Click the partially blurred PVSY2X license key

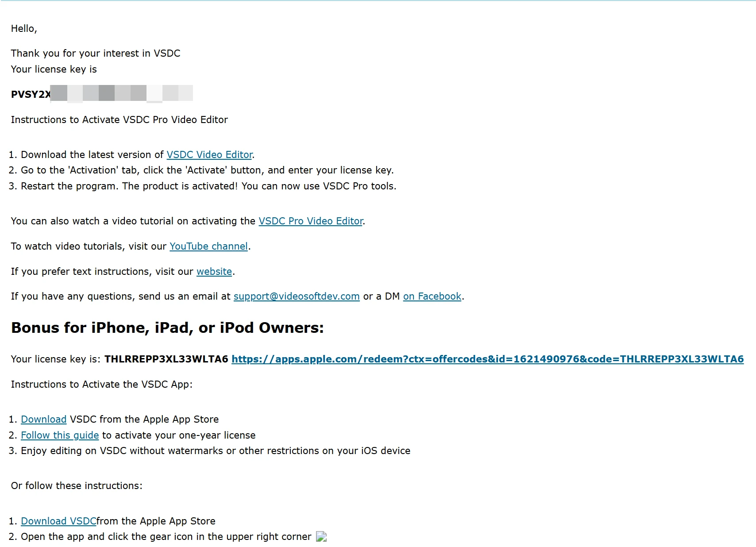[x=102, y=94]
